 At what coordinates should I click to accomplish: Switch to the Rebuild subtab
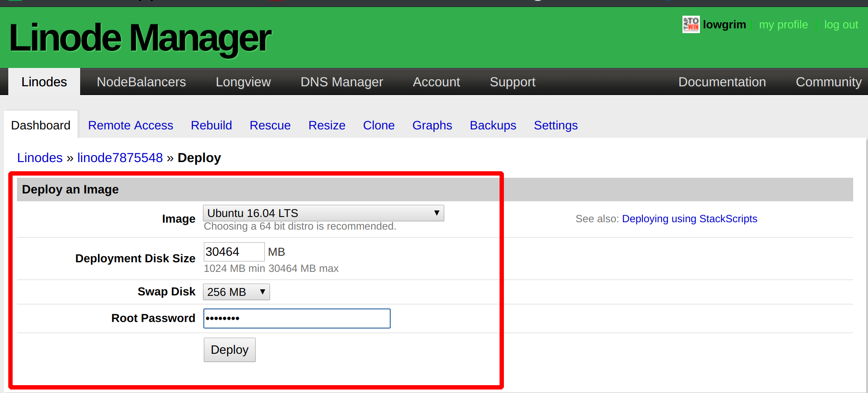tap(211, 125)
